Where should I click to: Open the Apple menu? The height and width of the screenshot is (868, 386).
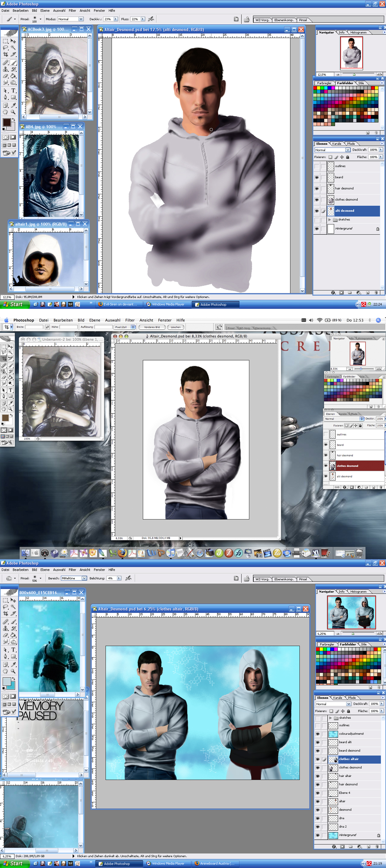coord(6,320)
